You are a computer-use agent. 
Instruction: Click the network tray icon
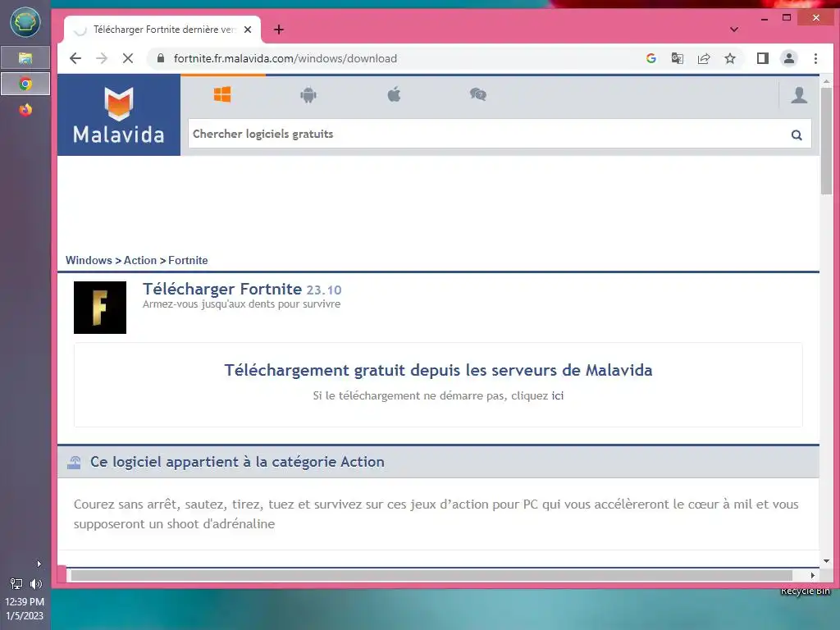point(16,584)
